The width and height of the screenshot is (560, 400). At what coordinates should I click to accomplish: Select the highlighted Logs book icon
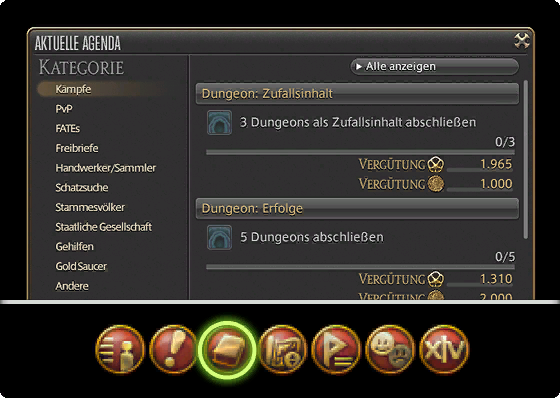pos(227,349)
